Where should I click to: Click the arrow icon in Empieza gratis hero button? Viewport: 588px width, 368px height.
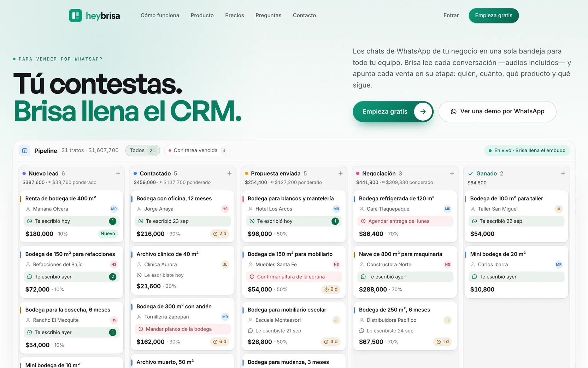(x=423, y=111)
